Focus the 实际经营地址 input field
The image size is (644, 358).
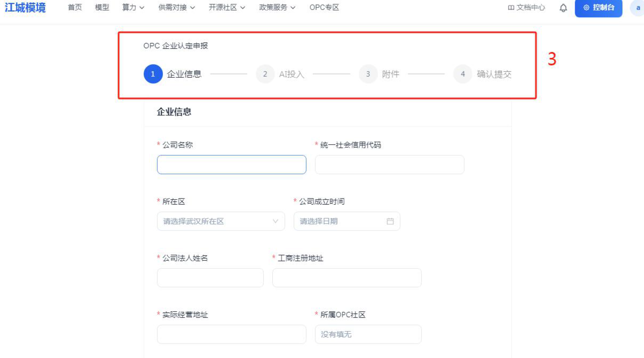click(232, 334)
